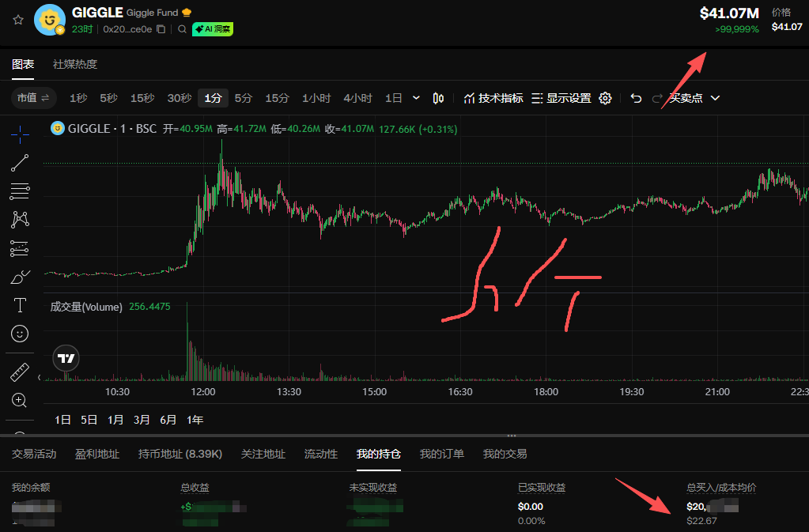Image resolution: width=809 pixels, height=532 pixels.
Task: Open the 流动性 tab
Action: click(x=321, y=454)
